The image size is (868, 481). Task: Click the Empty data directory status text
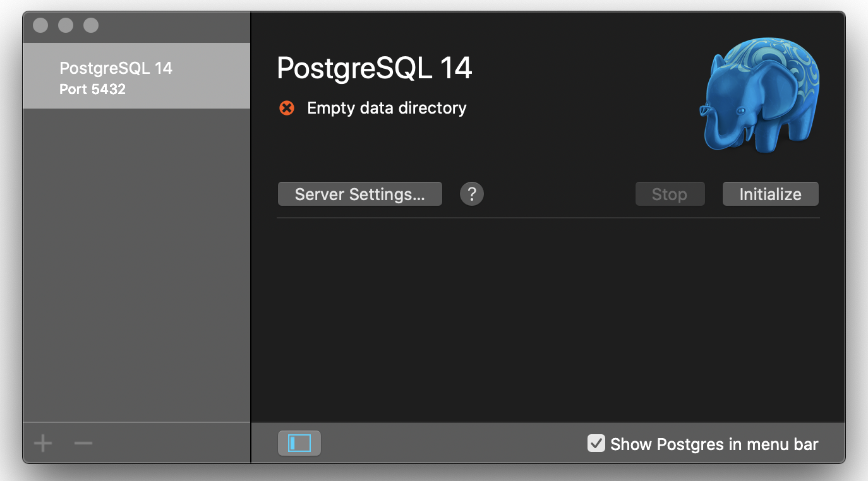tap(387, 109)
